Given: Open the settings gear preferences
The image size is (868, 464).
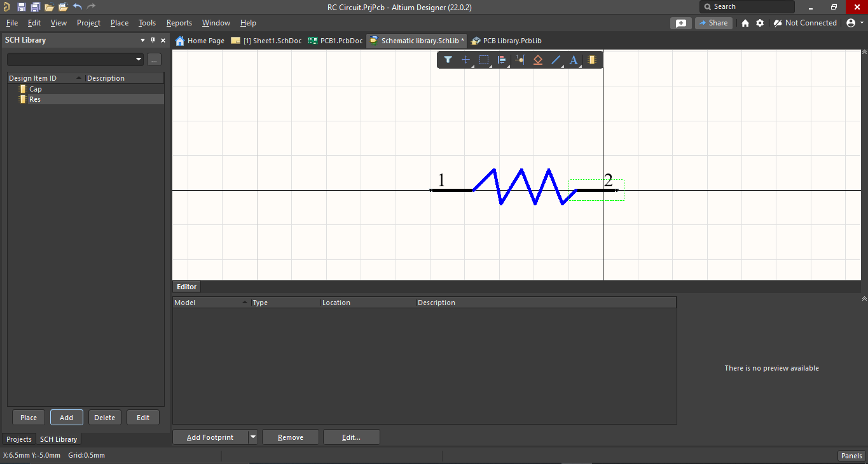Looking at the screenshot, I should coord(760,23).
